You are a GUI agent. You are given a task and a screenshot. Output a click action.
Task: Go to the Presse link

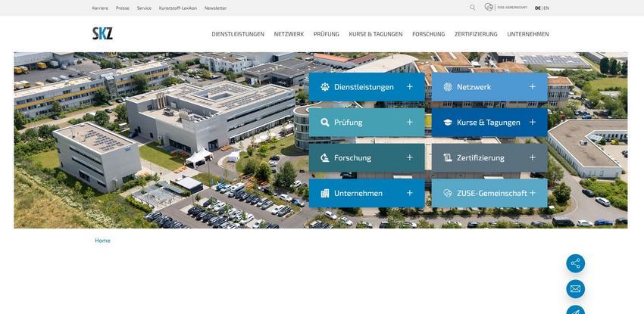coord(123,8)
